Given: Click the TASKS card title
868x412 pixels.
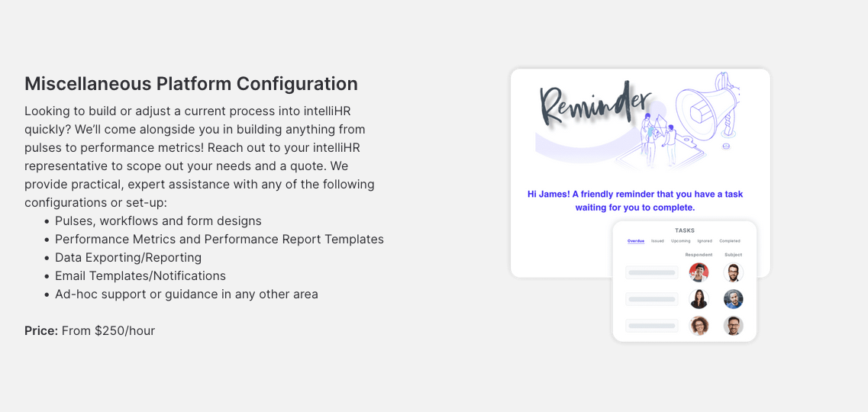Looking at the screenshot, I should pyautogui.click(x=685, y=230).
